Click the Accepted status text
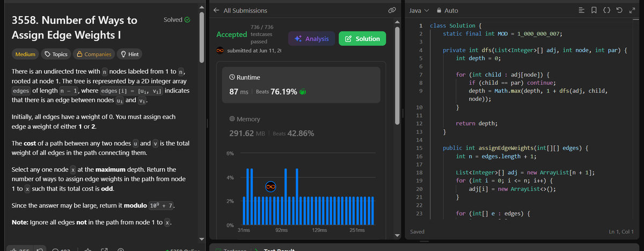The height and width of the screenshot is (251, 644). click(231, 34)
